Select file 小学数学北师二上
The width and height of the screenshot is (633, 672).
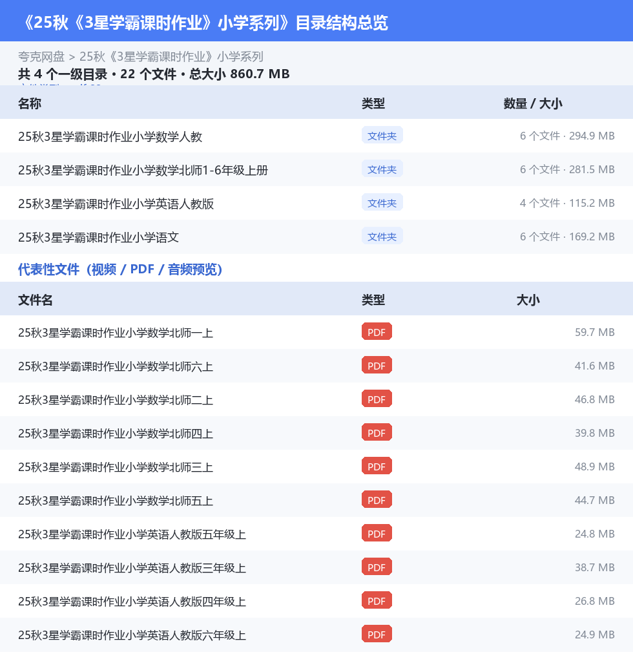pyautogui.click(x=116, y=400)
